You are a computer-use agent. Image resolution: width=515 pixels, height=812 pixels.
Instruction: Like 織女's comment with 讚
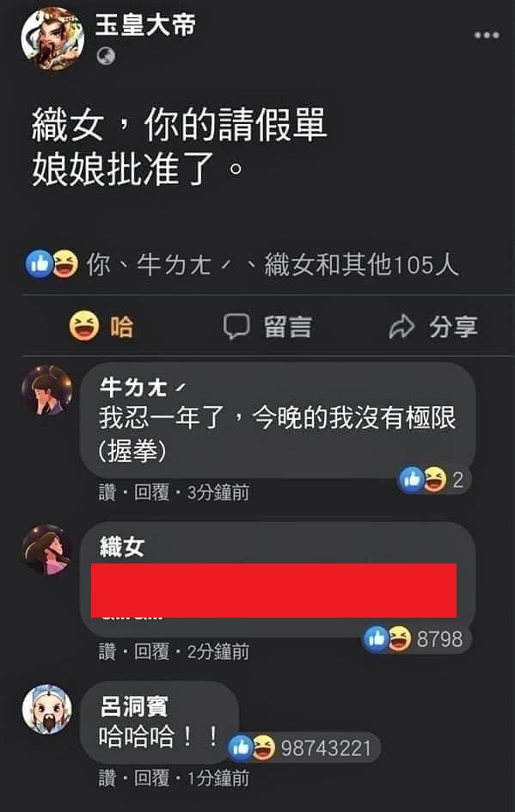tap(107, 651)
